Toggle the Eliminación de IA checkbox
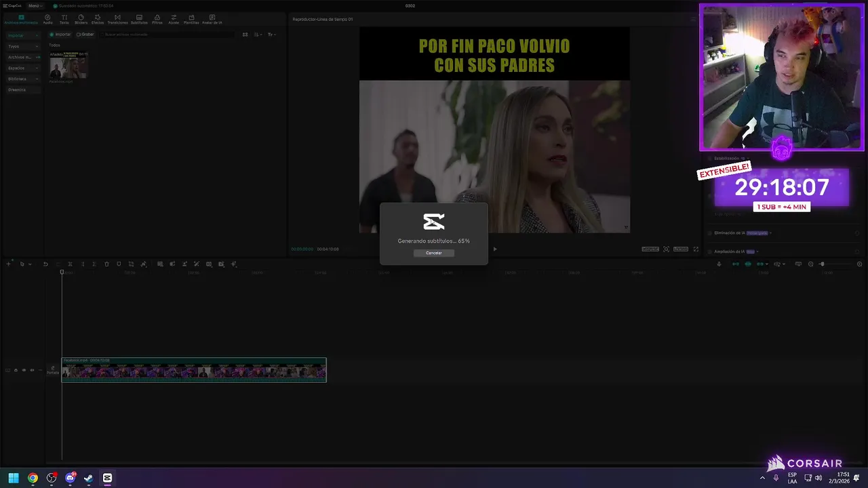The width and height of the screenshot is (868, 488). 709,233
